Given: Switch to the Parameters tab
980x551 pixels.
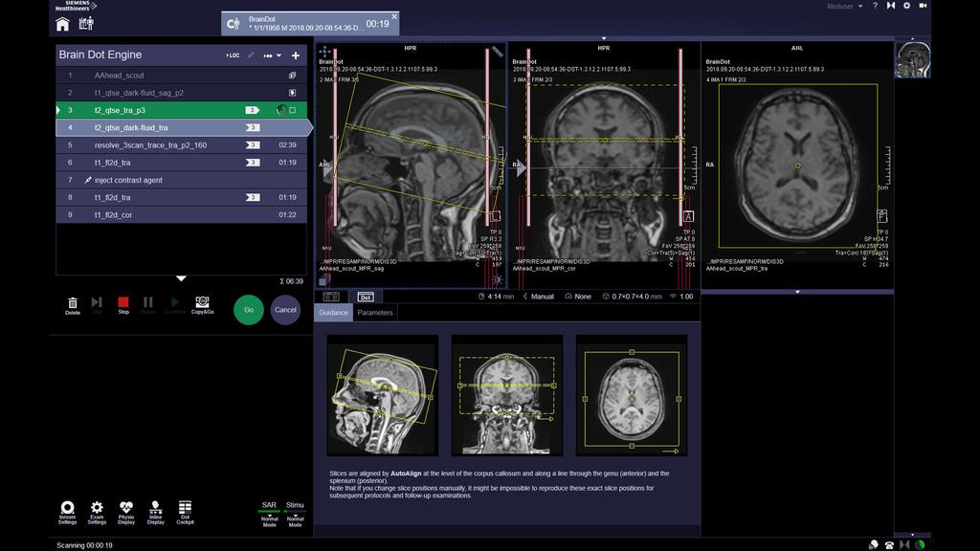Looking at the screenshot, I should 376,312.
